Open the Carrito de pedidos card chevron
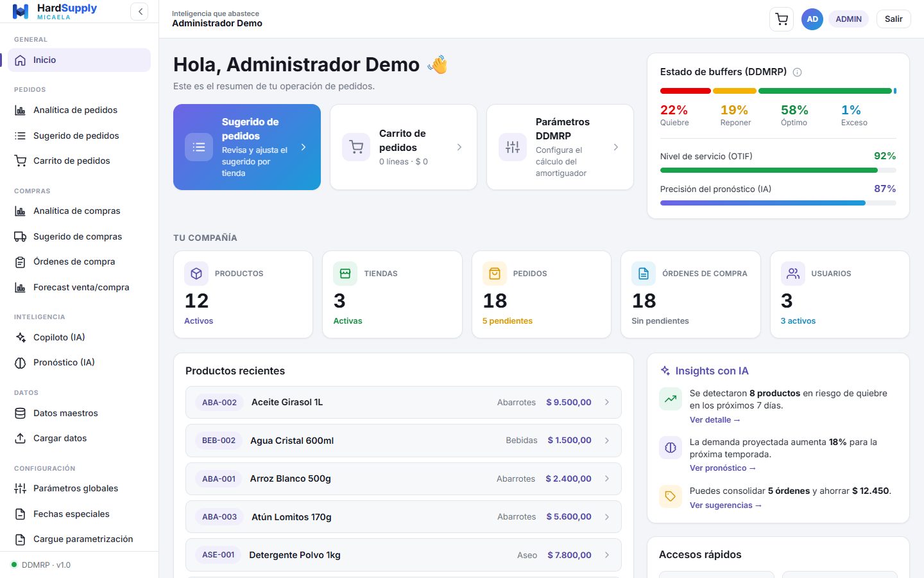Image resolution: width=924 pixels, height=578 pixels. (459, 147)
